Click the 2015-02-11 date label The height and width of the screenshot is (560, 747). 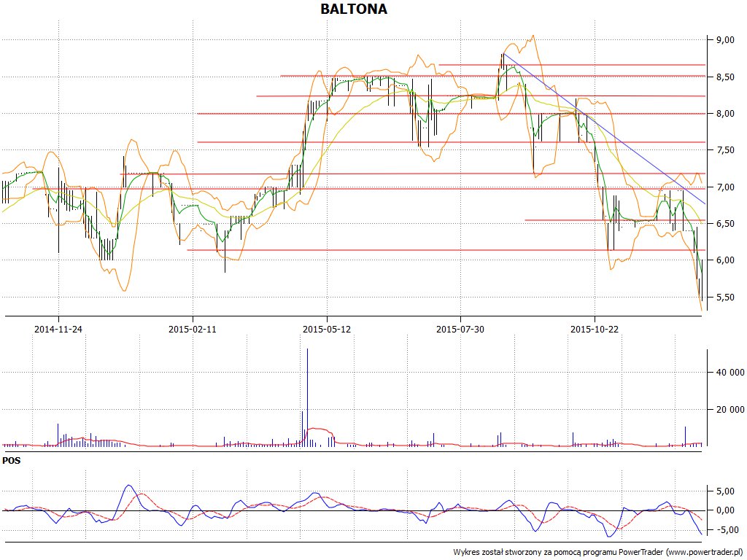[193, 329]
